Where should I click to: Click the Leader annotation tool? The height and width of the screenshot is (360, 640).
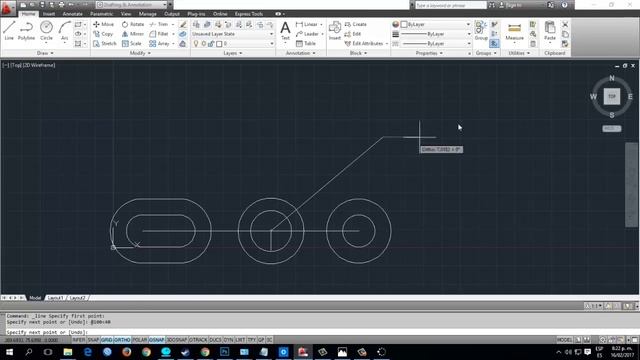[x=307, y=34]
